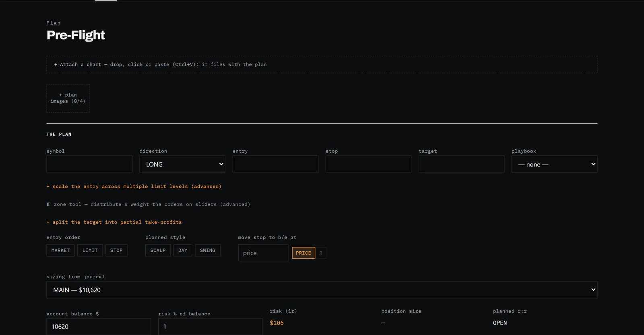Click the $106 risk value
Viewport: 644px width, 335px height.
coord(277,323)
